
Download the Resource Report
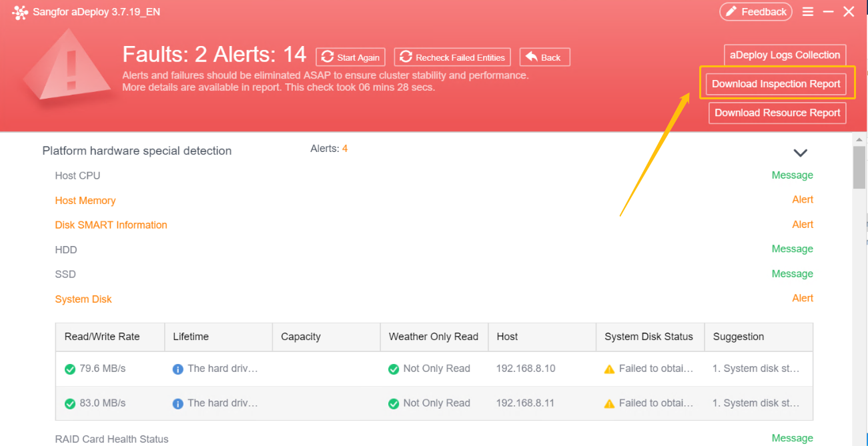(x=777, y=113)
